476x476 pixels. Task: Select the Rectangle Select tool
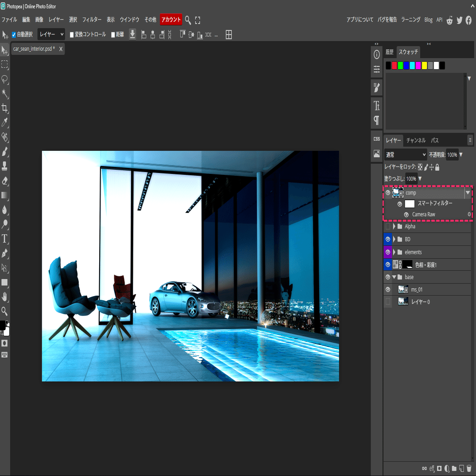pos(5,65)
